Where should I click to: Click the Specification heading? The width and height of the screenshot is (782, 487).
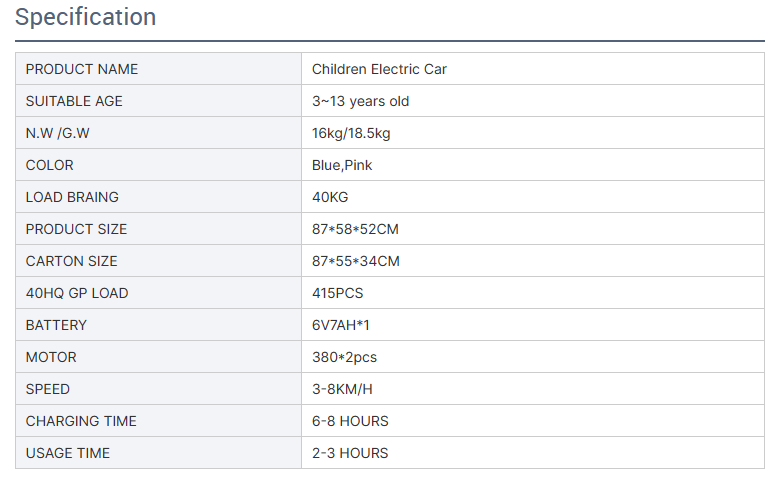(86, 18)
